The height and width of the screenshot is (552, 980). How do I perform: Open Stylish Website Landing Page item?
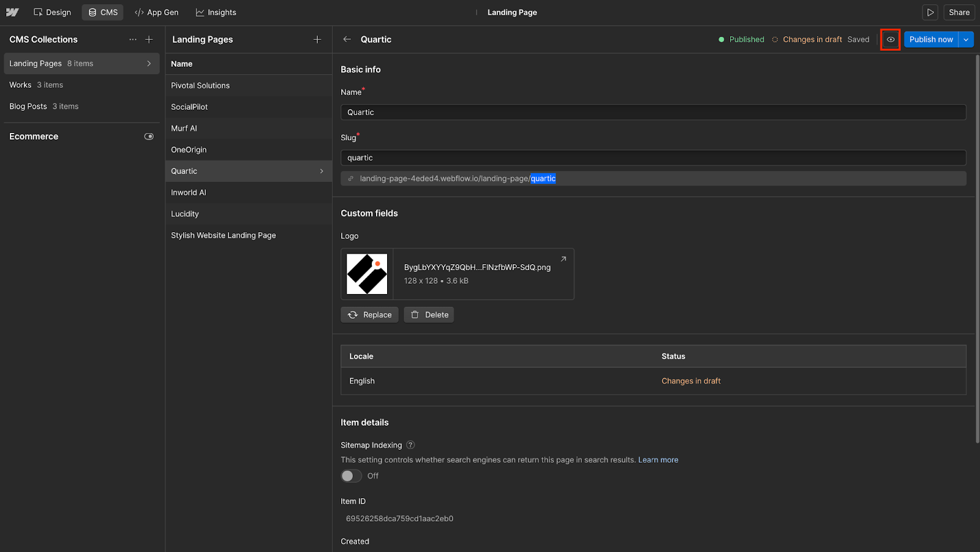tap(249, 235)
